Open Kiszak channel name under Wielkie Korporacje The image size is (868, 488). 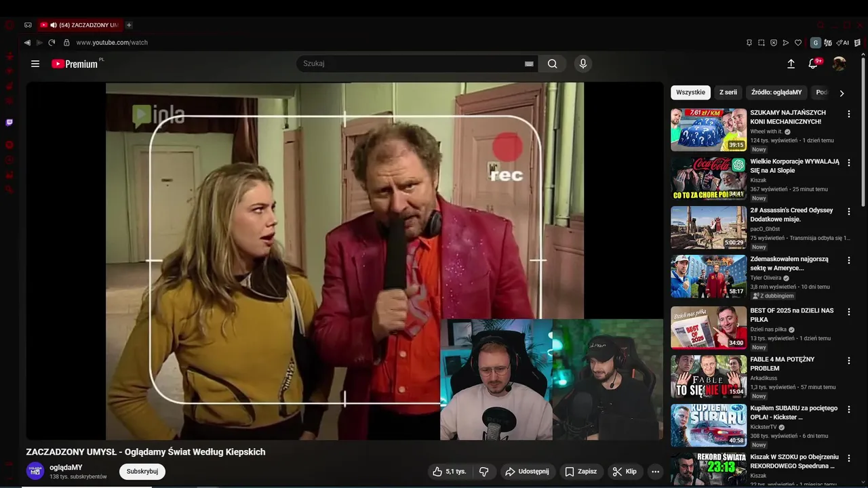pos(758,180)
